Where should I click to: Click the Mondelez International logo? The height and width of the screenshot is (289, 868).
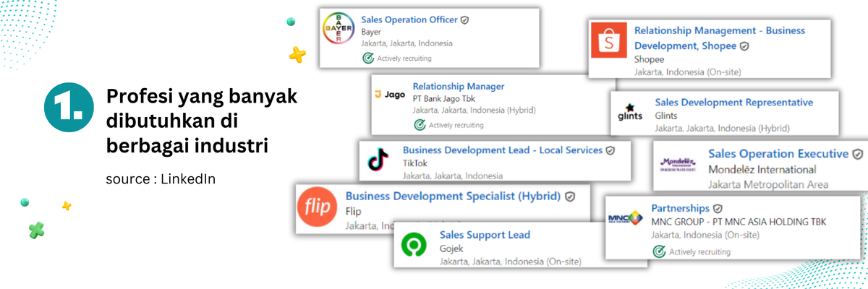point(678,165)
